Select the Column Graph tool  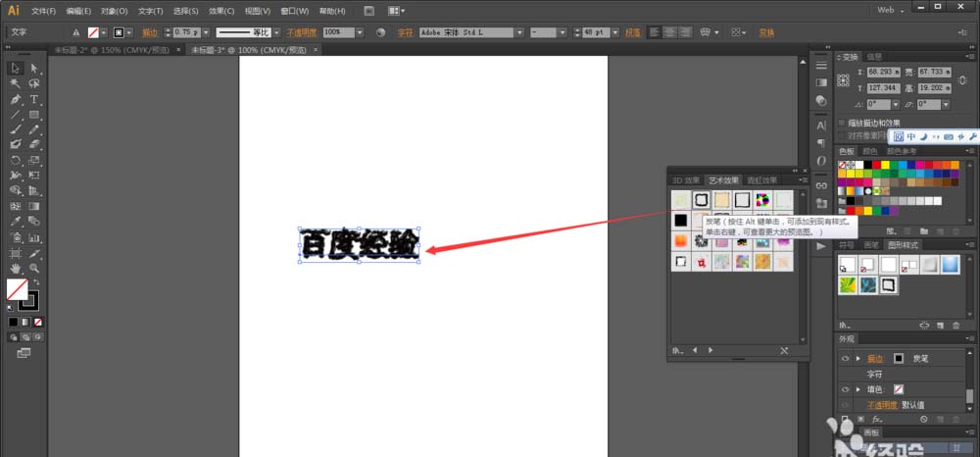(34, 237)
